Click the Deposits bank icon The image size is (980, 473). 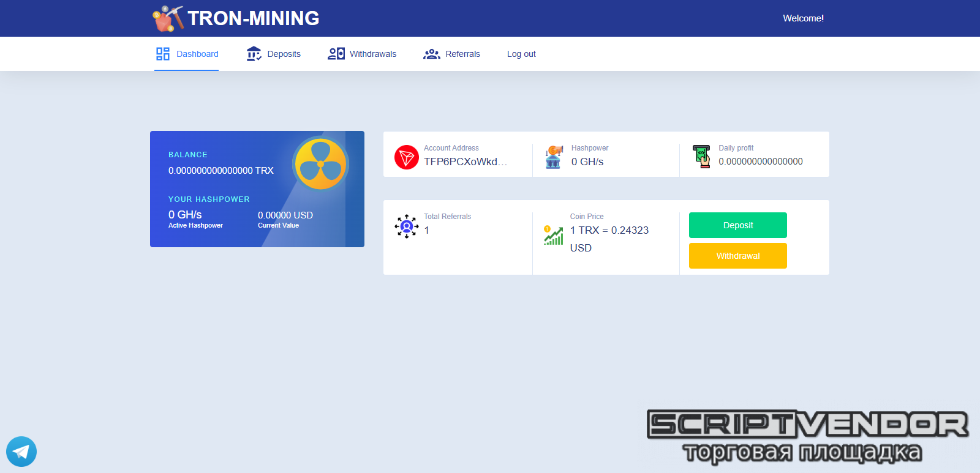[254, 54]
